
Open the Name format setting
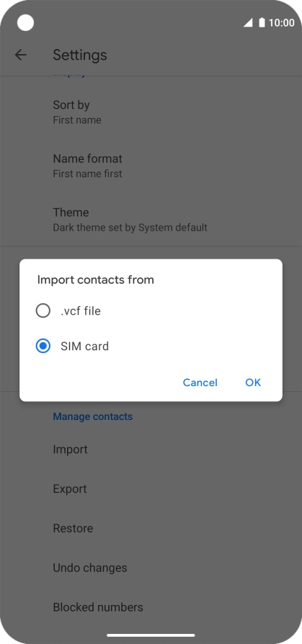click(x=151, y=166)
